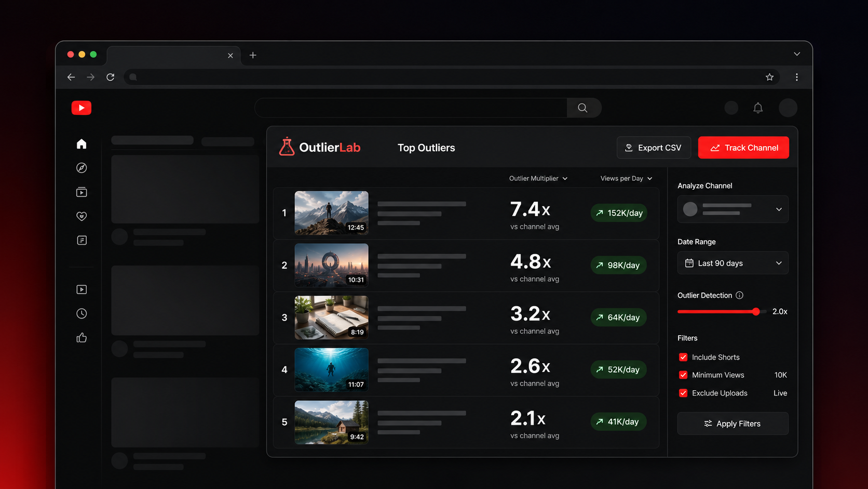Click the Outlier Detection info icon
868x489 pixels.
(x=740, y=295)
